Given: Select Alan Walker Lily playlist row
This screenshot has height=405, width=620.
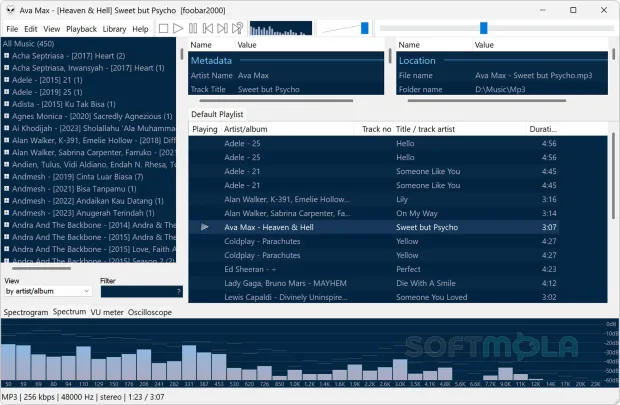Looking at the screenshot, I should [374, 199].
